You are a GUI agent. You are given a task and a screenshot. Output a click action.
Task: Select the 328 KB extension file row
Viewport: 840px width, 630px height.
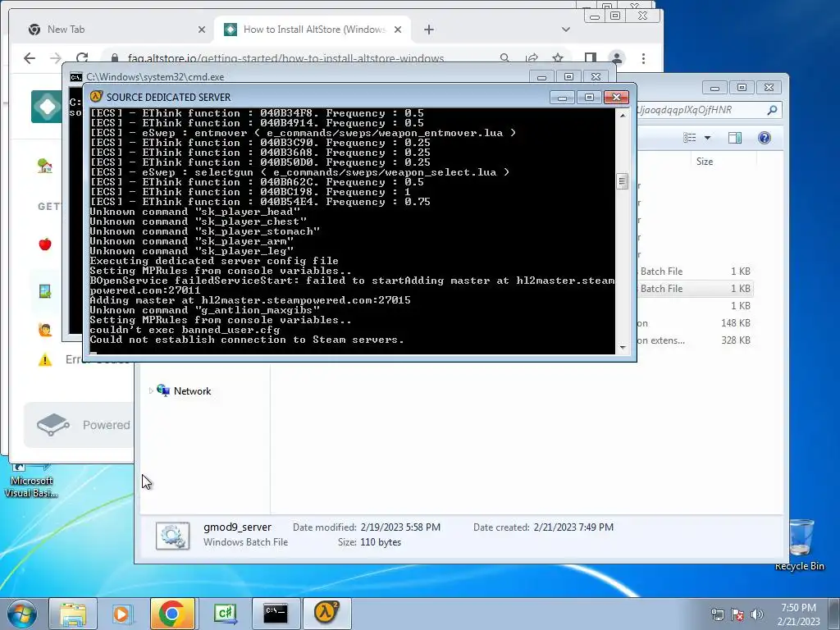695,340
